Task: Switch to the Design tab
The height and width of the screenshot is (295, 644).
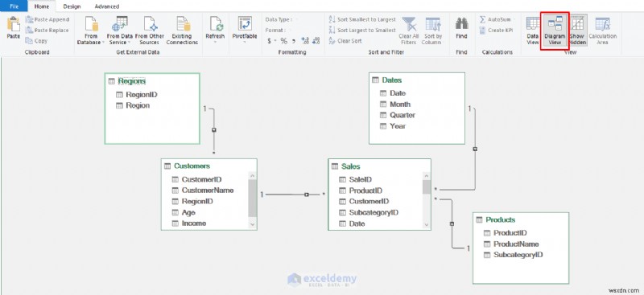Action: pos(72,6)
